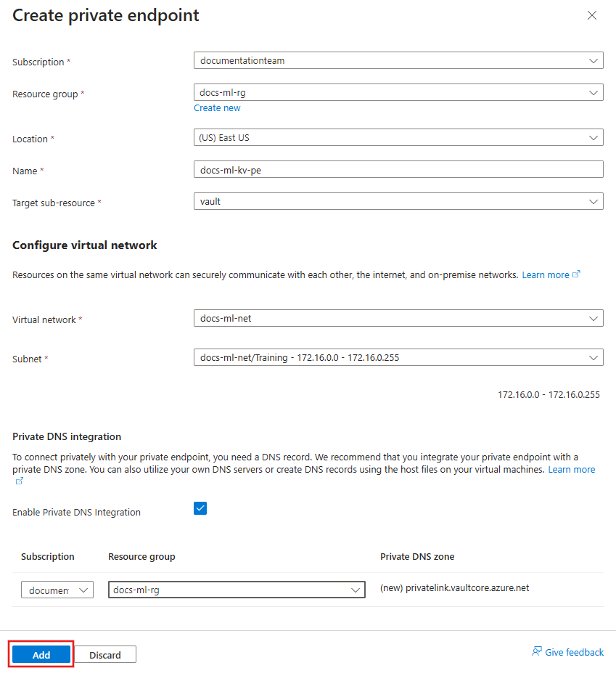Image resolution: width=616 pixels, height=676 pixels.
Task: Enable Private DNS Integration checkbox
Action: click(x=200, y=508)
